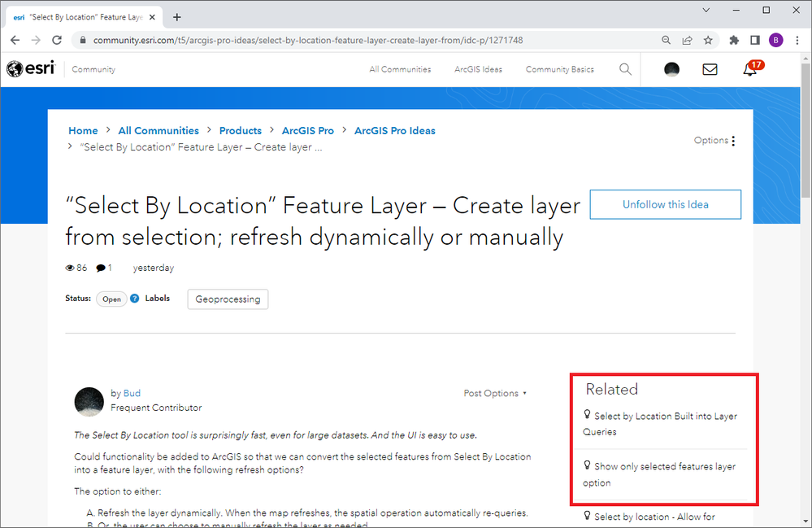Open the Options kebab menu
Screen dimensions: 812x528
733,141
